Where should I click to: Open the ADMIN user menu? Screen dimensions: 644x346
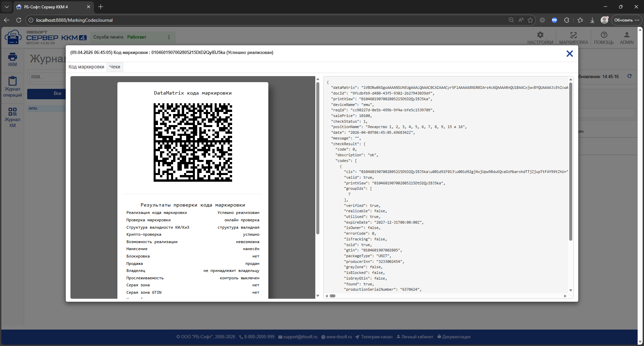tap(627, 38)
